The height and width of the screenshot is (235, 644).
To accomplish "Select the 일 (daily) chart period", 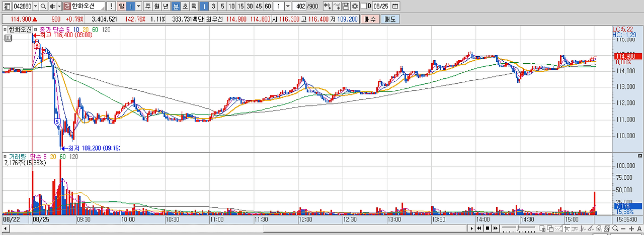I will pyautogui.click(x=121, y=6).
